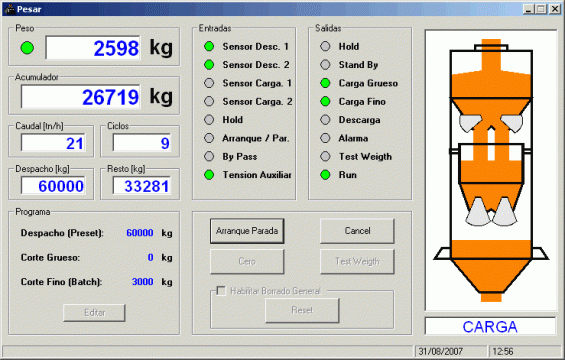Click the Corte Grueso value 0
The height and width of the screenshot is (360, 565).
point(151,257)
